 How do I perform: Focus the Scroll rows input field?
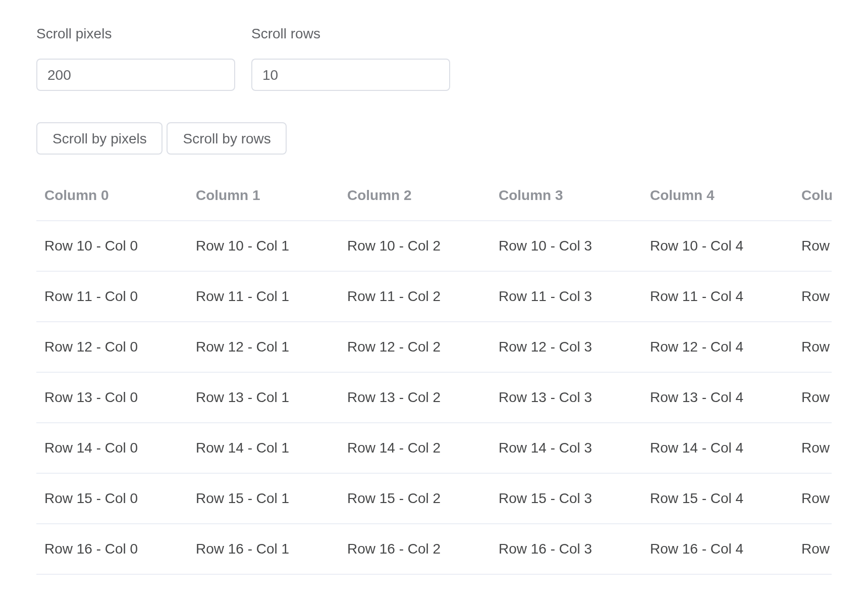(351, 75)
